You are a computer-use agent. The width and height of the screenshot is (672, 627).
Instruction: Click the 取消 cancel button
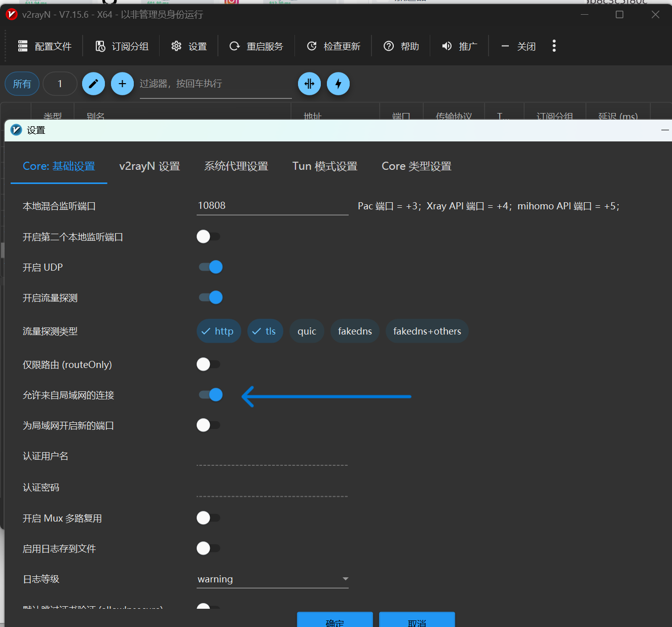click(x=417, y=620)
